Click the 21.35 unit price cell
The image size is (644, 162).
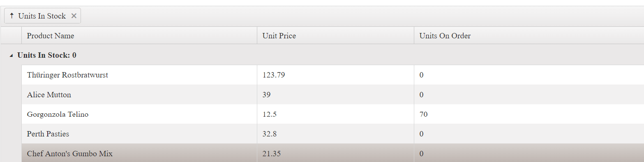tap(335, 153)
